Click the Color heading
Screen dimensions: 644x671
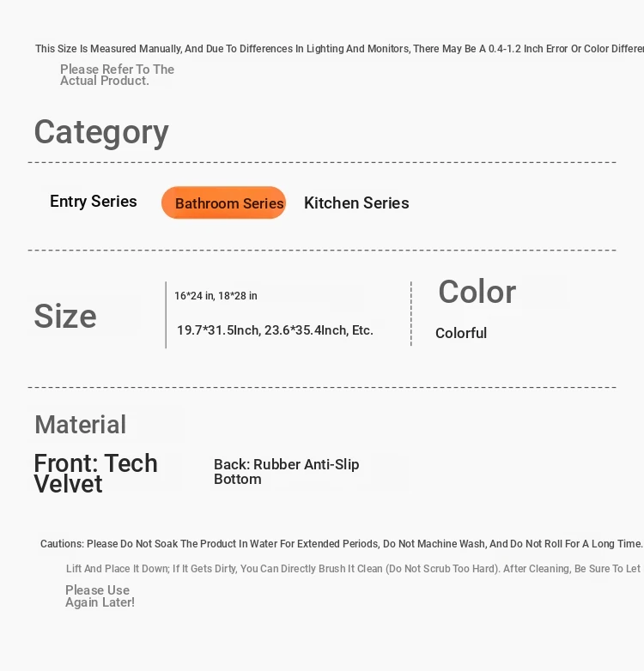[477, 292]
